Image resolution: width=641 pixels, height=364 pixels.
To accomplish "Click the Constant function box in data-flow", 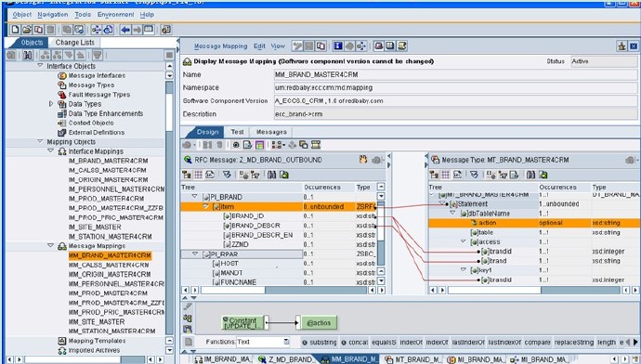I will [x=243, y=323].
